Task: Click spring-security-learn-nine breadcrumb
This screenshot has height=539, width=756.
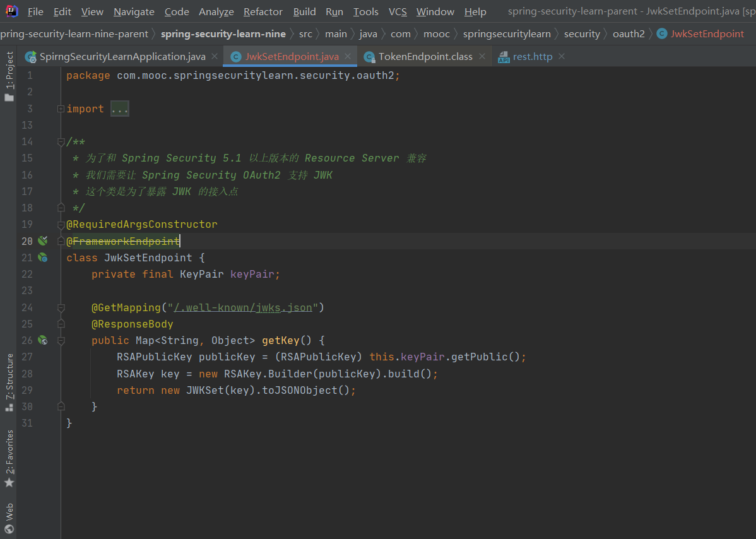Action: [223, 33]
